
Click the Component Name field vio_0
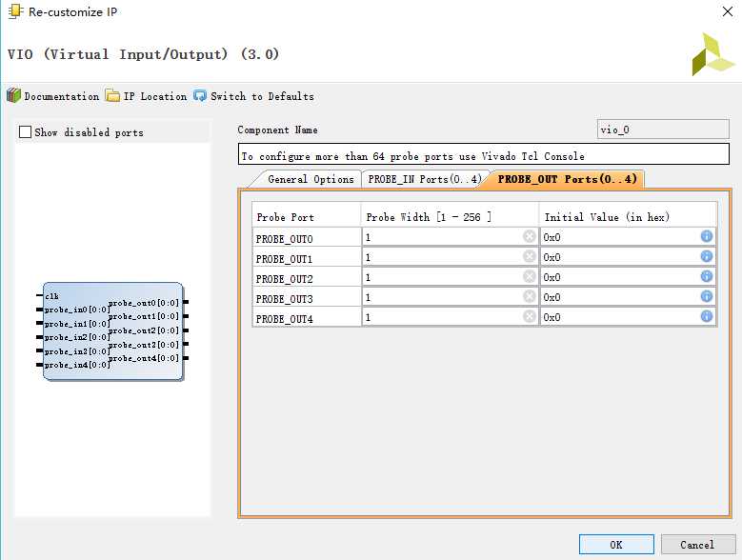pyautogui.click(x=663, y=130)
